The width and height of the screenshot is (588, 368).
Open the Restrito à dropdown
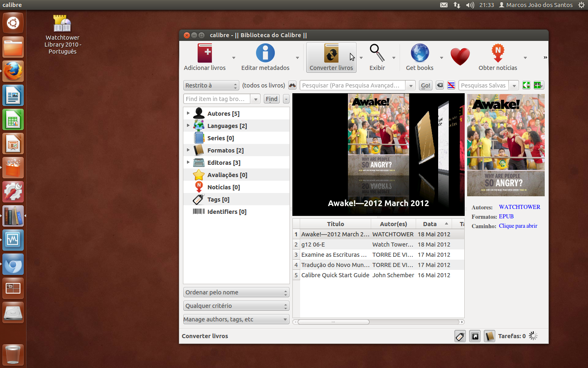[x=211, y=85]
